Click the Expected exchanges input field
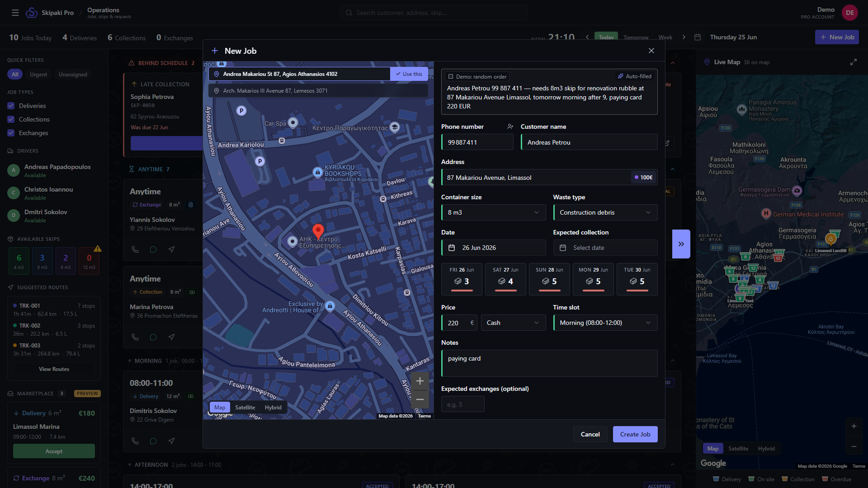 pos(462,404)
